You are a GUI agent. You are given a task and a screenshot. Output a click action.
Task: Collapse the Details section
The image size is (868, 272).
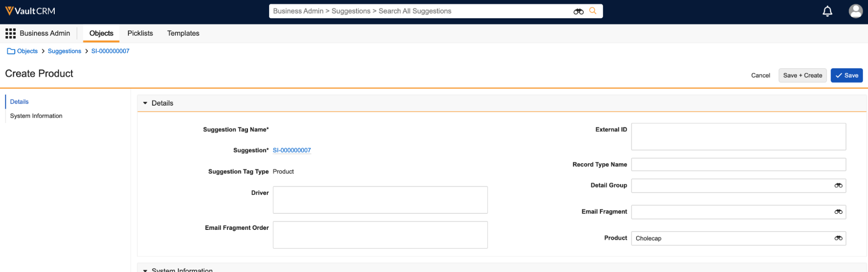click(145, 103)
